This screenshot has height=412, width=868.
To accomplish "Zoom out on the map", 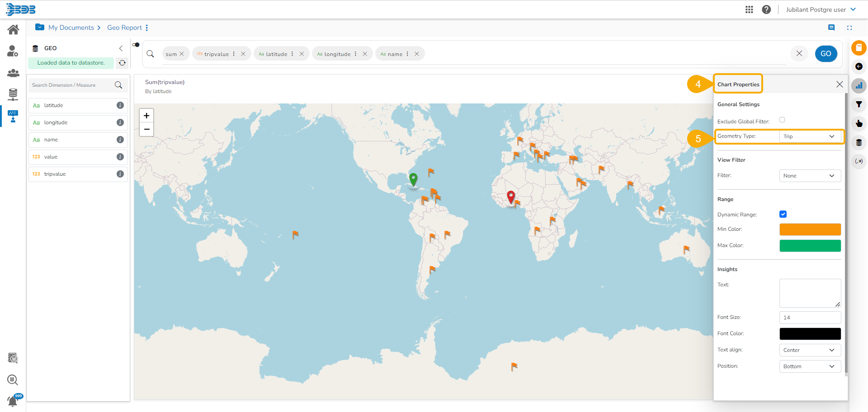I will [146, 129].
